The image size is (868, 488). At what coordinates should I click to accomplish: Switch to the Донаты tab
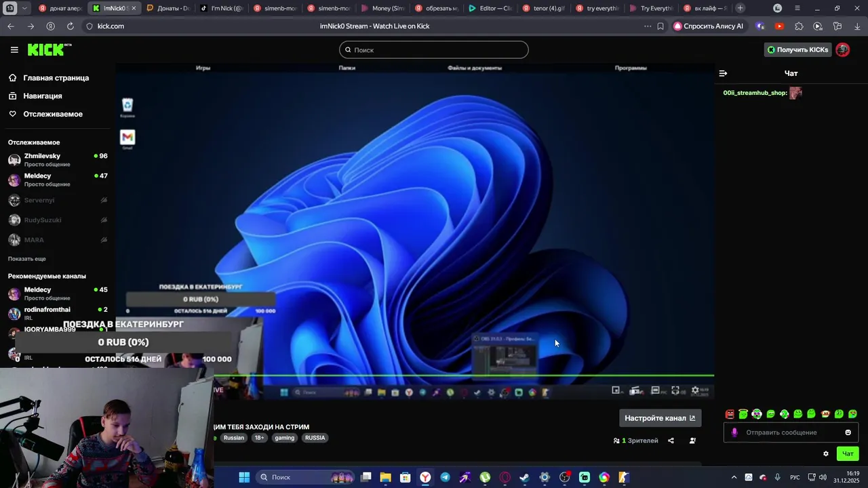[x=167, y=8]
